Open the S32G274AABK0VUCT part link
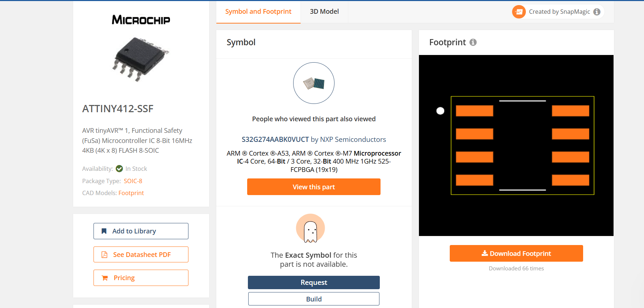Screen dimensions: 644x308 [x=275, y=139]
